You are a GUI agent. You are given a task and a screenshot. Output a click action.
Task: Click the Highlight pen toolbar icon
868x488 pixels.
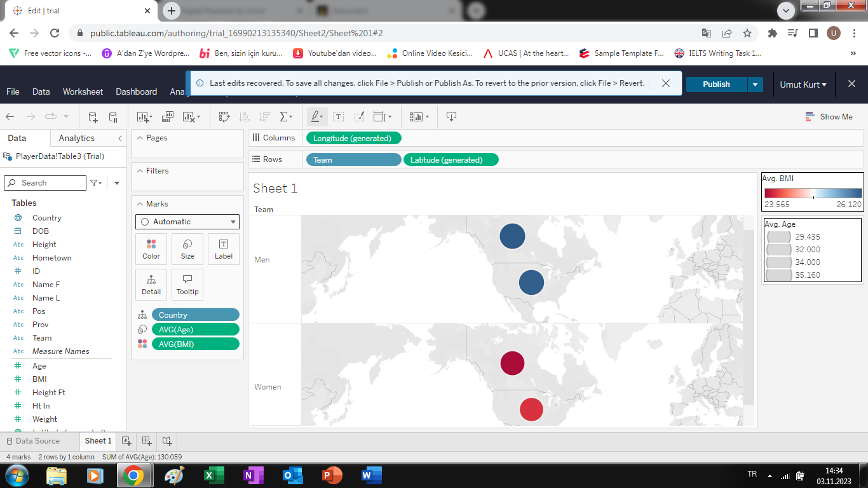[x=316, y=117]
